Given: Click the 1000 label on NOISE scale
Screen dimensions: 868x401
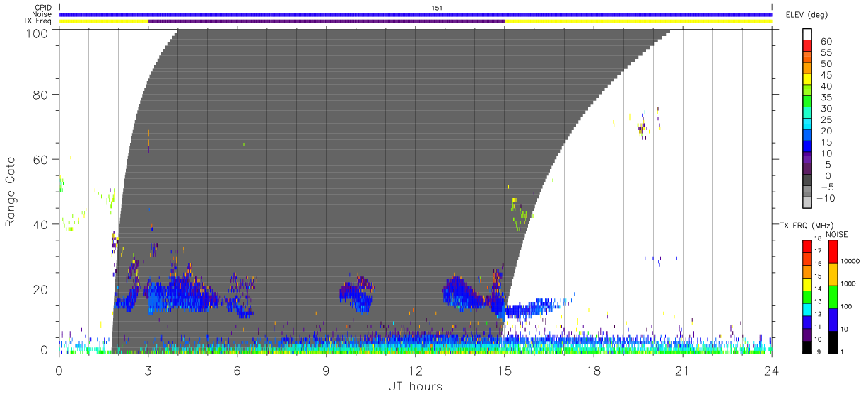Looking at the screenshot, I should (x=849, y=284).
